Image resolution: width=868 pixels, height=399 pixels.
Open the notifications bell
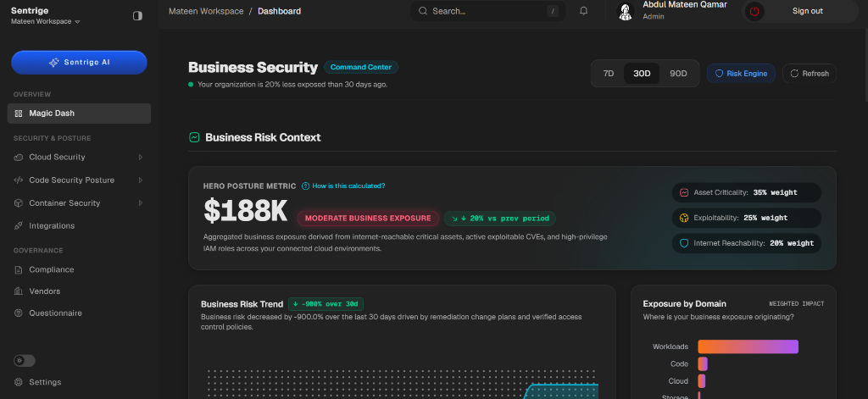tap(583, 11)
